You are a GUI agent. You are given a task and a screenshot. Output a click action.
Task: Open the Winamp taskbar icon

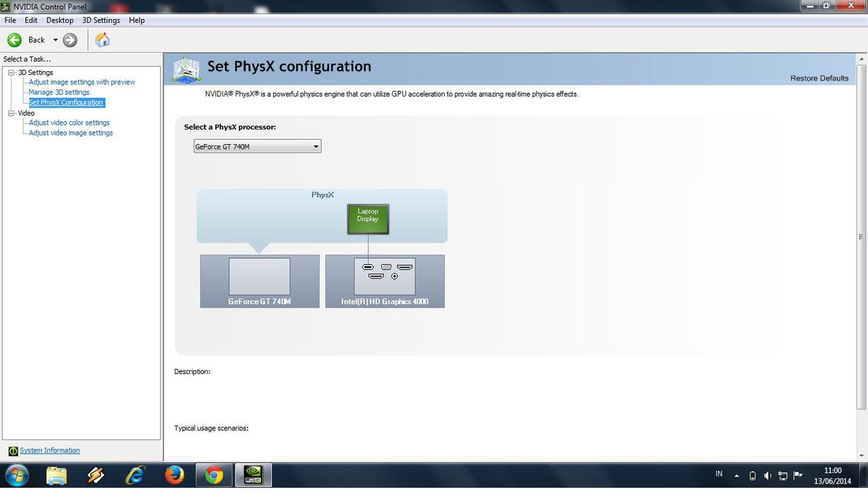96,475
